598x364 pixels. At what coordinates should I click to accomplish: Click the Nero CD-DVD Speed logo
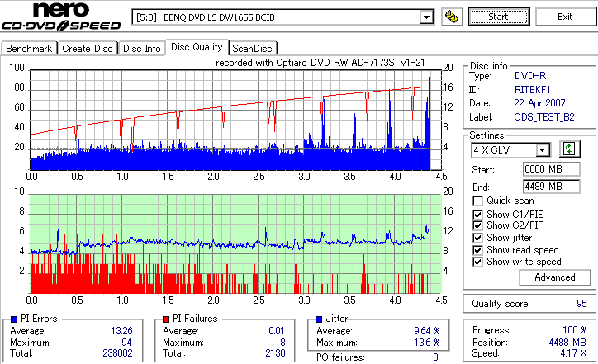[61, 16]
